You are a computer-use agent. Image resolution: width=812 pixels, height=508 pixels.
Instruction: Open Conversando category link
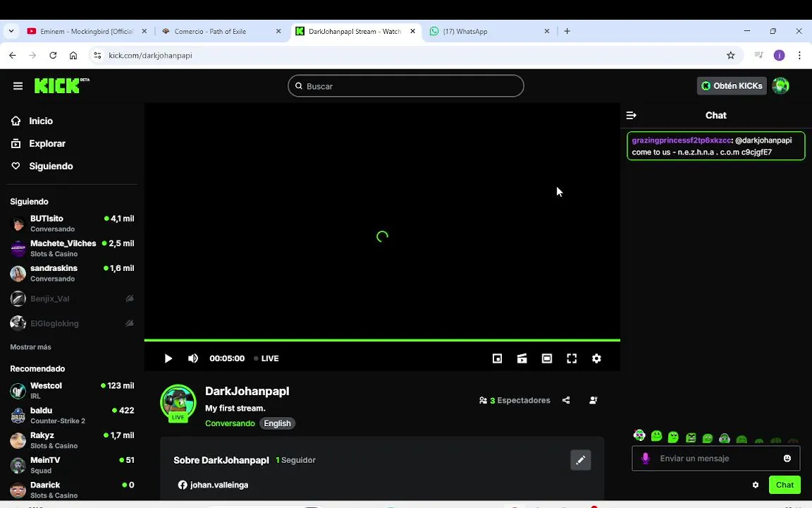(x=230, y=423)
